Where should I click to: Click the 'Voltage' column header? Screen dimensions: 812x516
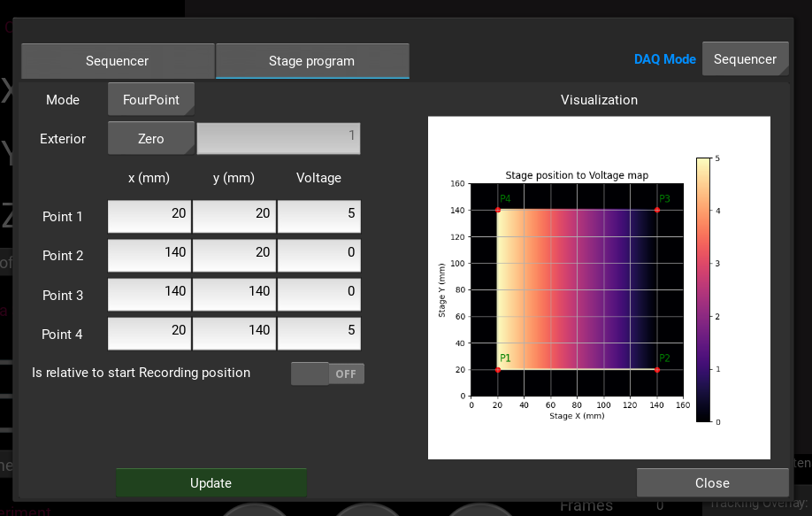[x=319, y=178]
